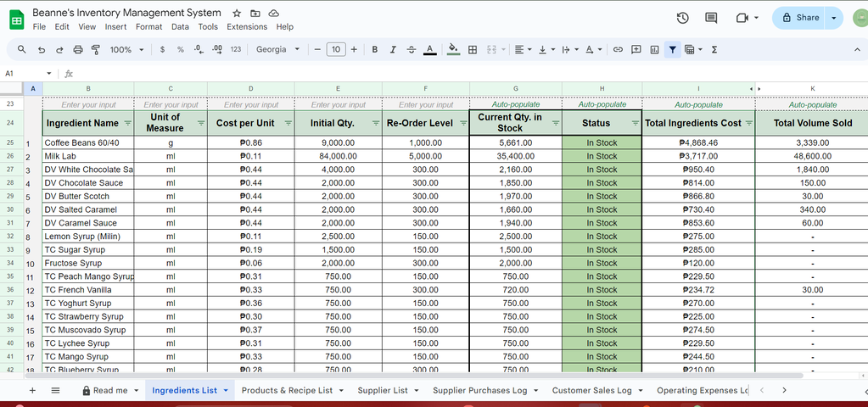
Task: Click the Google Sheets home logo
Action: click(x=17, y=20)
